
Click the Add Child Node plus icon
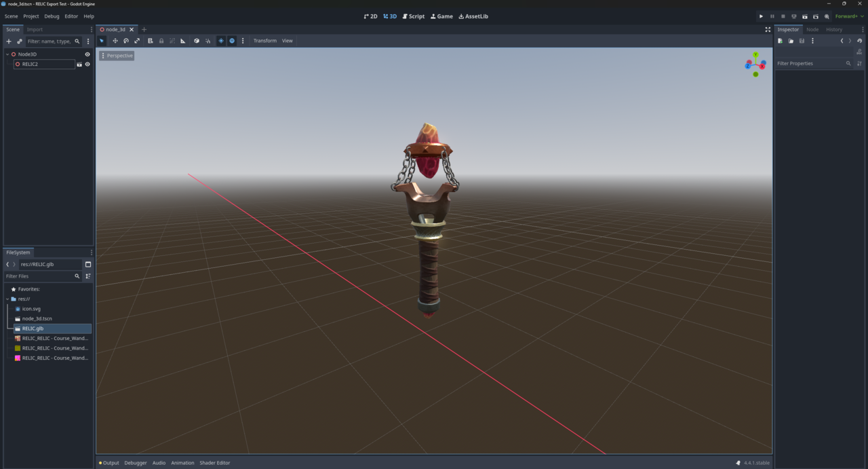9,41
